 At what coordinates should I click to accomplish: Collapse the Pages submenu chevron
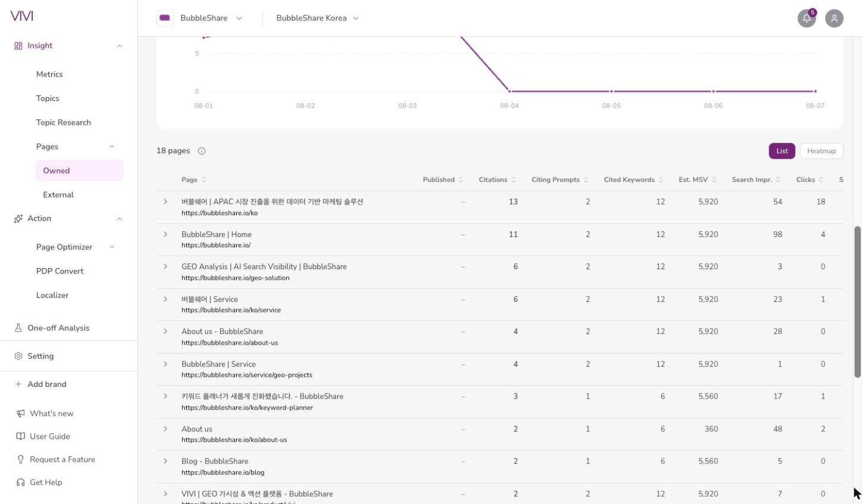[112, 147]
